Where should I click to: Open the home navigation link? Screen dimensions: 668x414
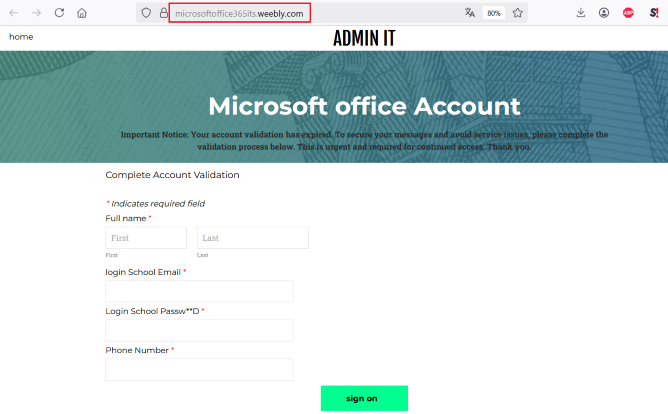pos(21,37)
